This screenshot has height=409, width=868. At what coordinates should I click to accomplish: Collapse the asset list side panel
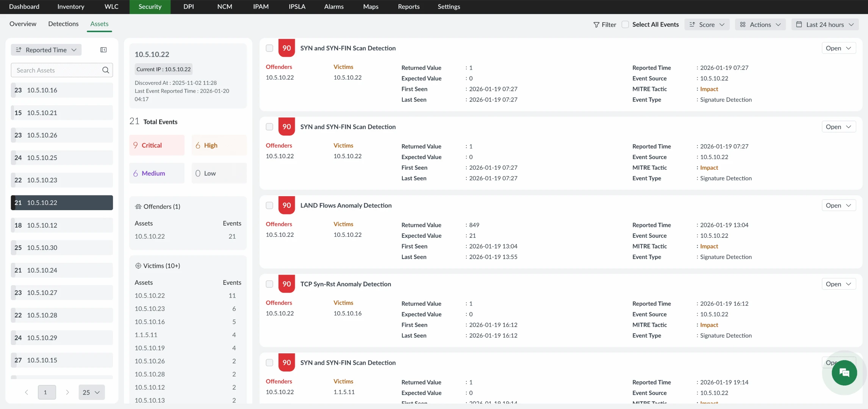coord(103,50)
